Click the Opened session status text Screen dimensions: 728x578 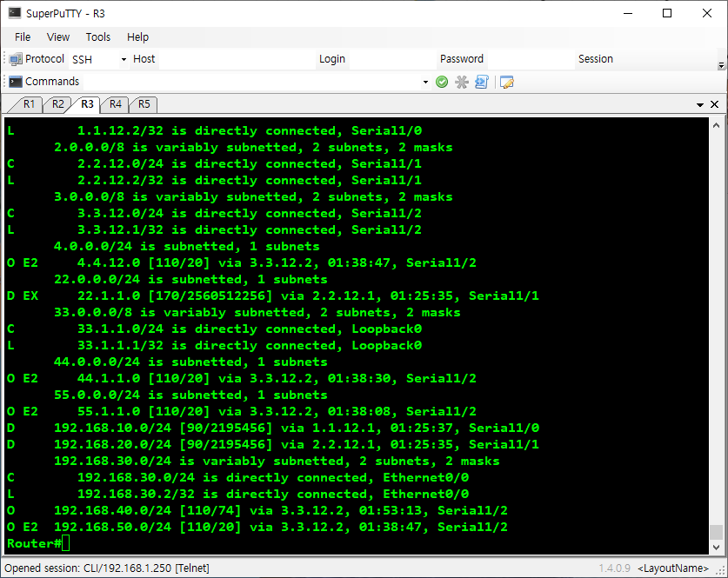107,568
